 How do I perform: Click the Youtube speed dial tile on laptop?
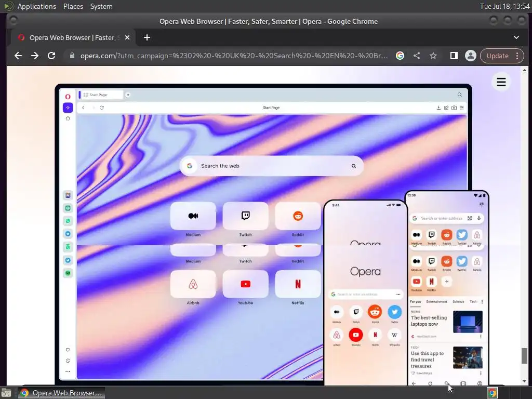tap(245, 284)
